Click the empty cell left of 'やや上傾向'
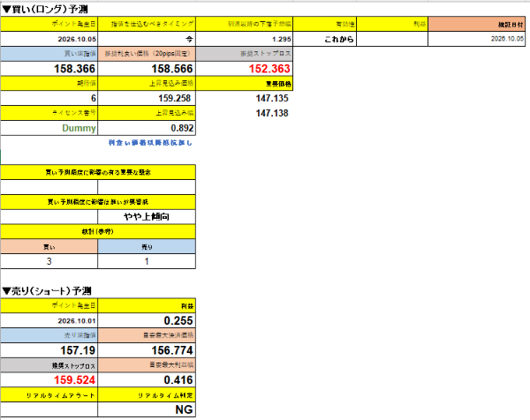530x420 pixels. [49, 217]
